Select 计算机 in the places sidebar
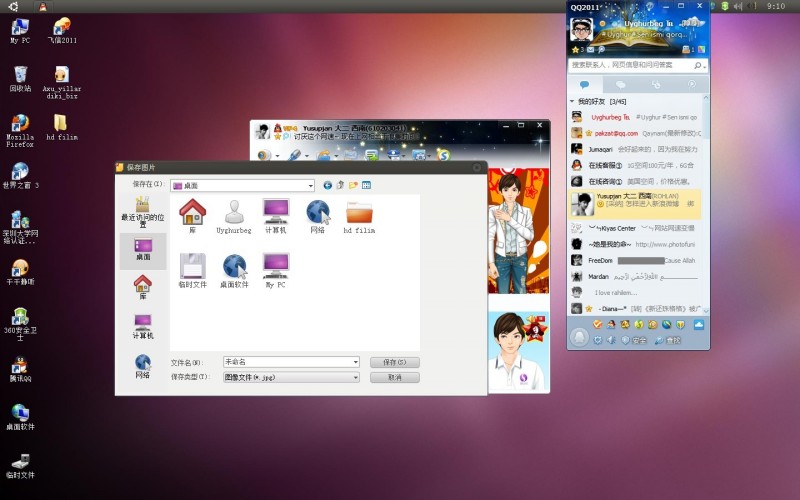The height and width of the screenshot is (500, 800). click(143, 327)
